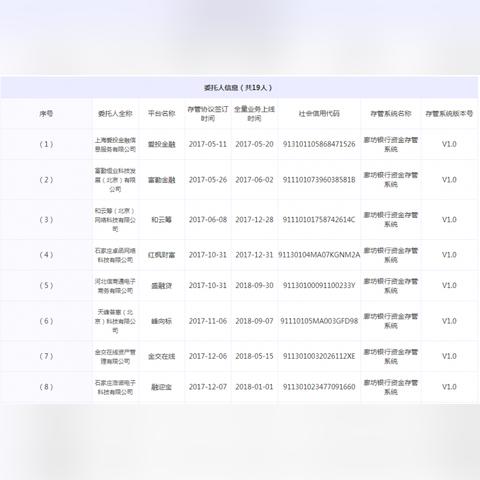This screenshot has width=480, height=480.
Task: Select credit code 91130100091100233Y
Action: (x=319, y=286)
